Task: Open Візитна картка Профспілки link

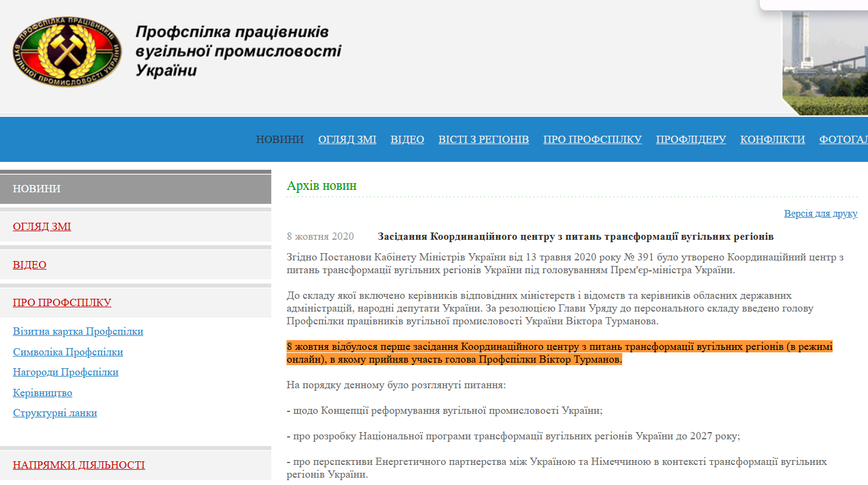Action: click(x=78, y=332)
